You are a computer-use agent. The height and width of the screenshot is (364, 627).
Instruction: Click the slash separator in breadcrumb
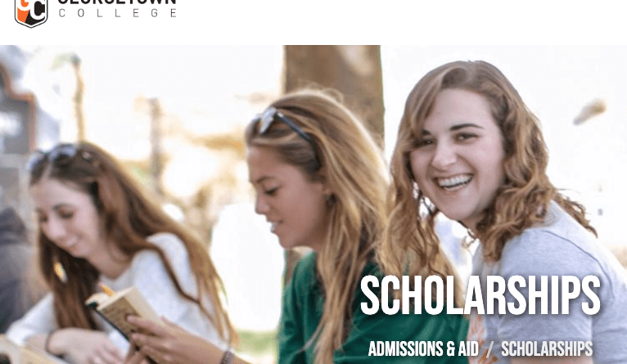point(489,349)
